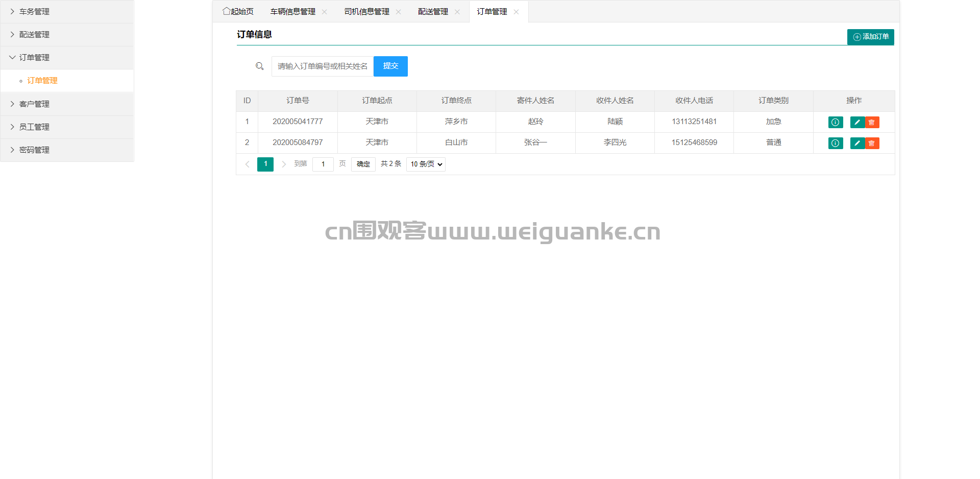View details of order 202005084797
This screenshot has width=980, height=479.
click(835, 143)
